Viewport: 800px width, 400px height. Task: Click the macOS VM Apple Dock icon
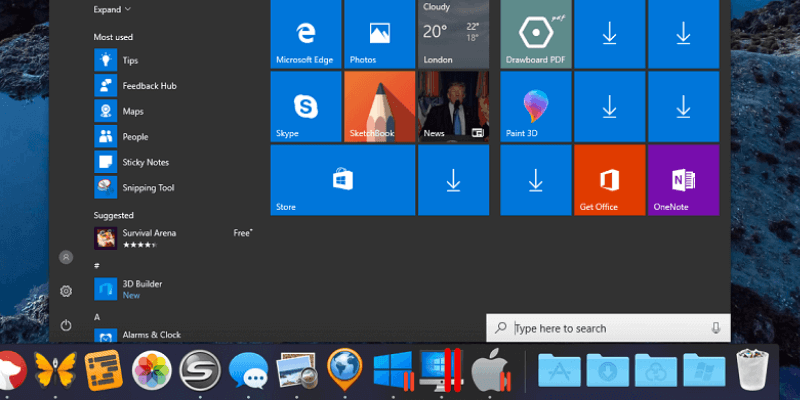point(490,371)
